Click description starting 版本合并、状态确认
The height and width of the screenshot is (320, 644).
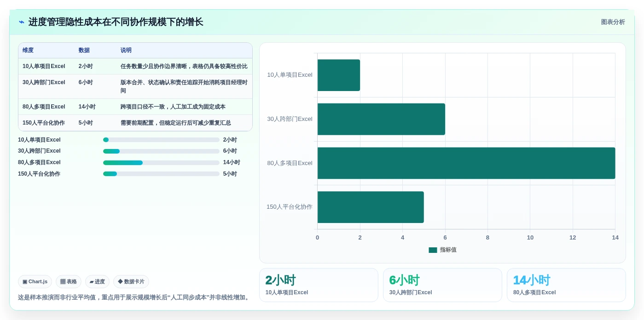(184, 86)
